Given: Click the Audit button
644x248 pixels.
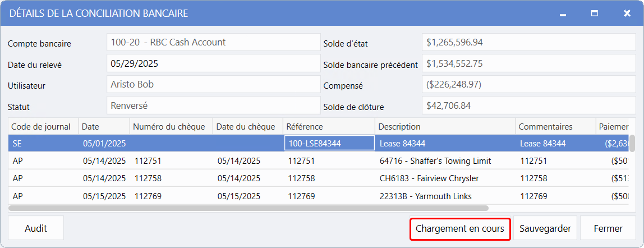Looking at the screenshot, I should coord(36,228).
